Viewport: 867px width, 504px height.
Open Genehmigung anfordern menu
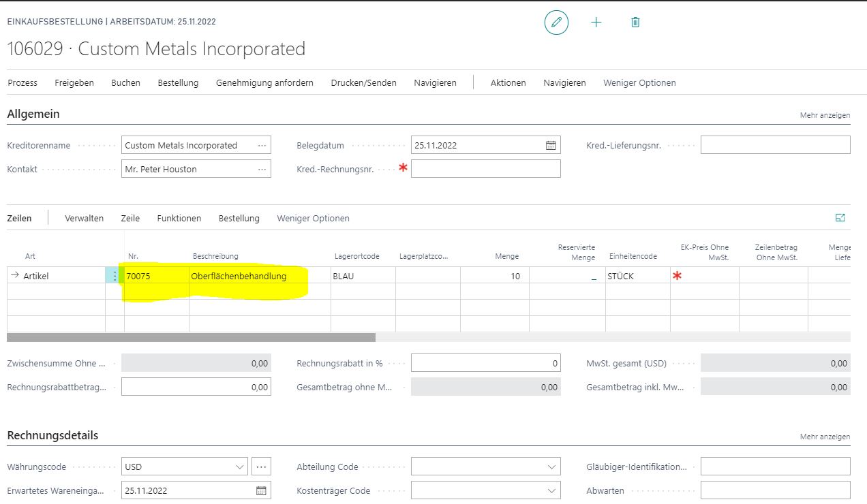(264, 82)
